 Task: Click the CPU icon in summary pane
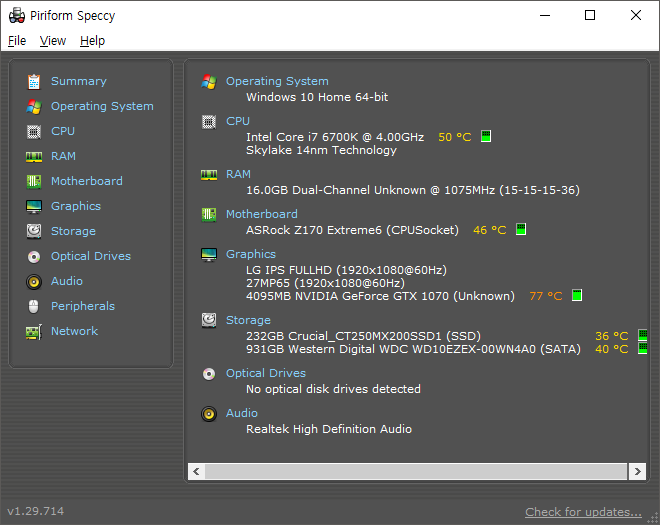tap(209, 122)
